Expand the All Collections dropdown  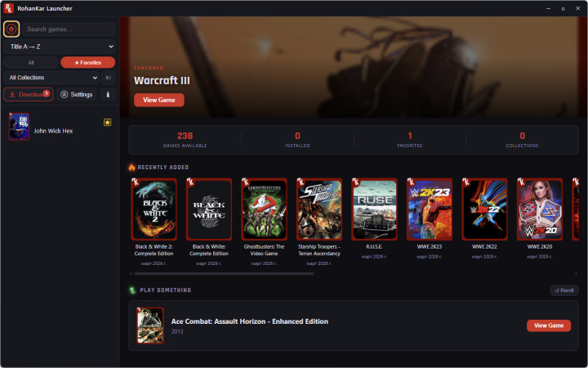[52, 78]
